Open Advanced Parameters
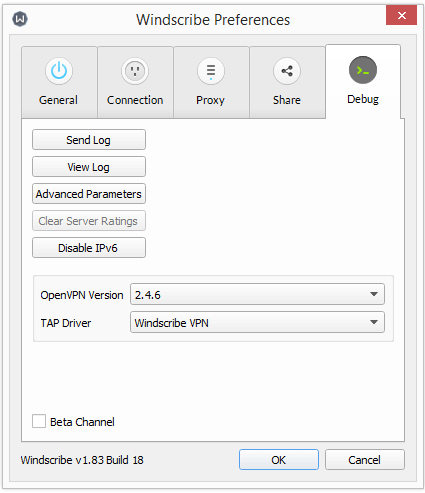 pos(89,194)
